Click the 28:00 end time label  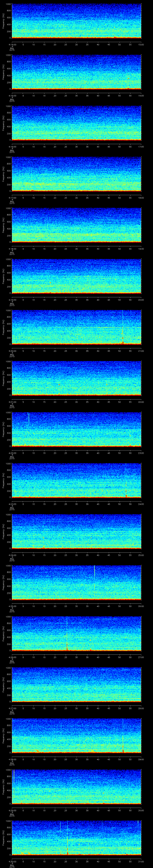coord(141,708)
